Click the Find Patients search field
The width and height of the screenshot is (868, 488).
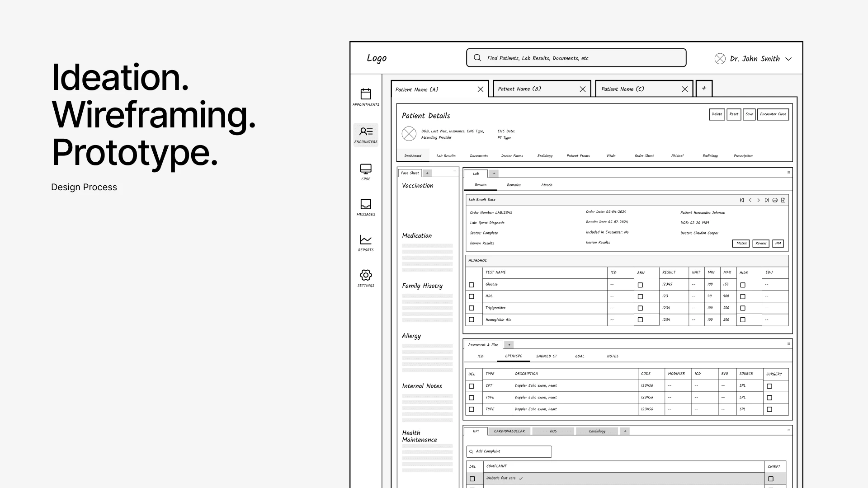576,58
